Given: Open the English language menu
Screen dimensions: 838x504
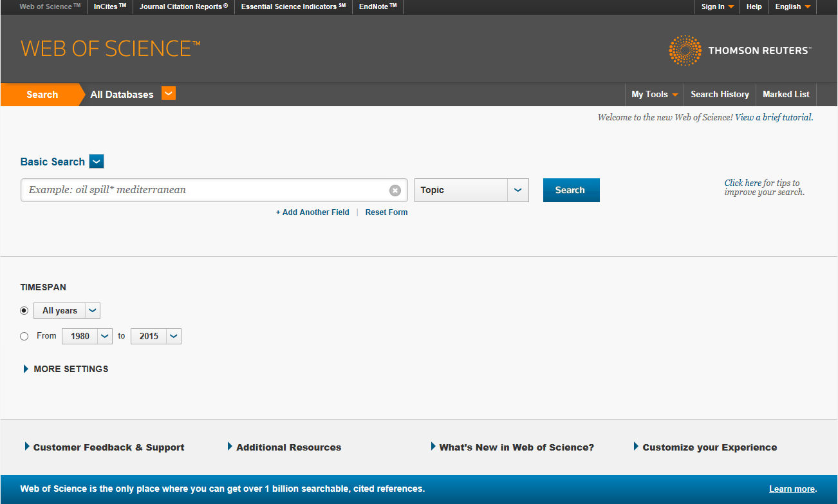Looking at the screenshot, I should click(x=792, y=6).
